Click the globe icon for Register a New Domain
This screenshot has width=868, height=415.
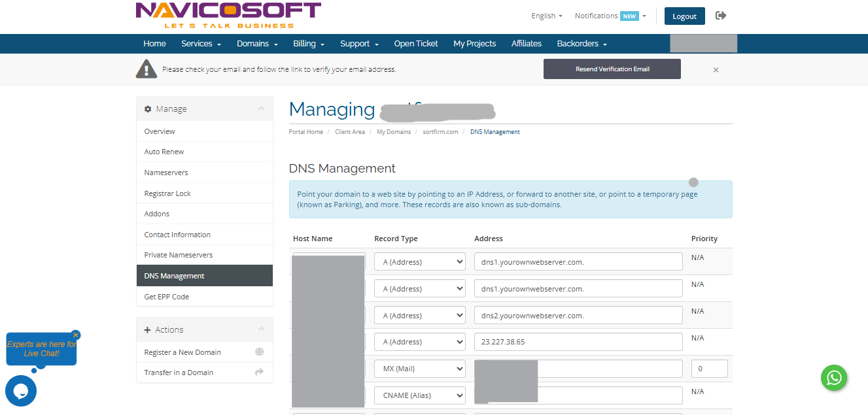point(259,352)
